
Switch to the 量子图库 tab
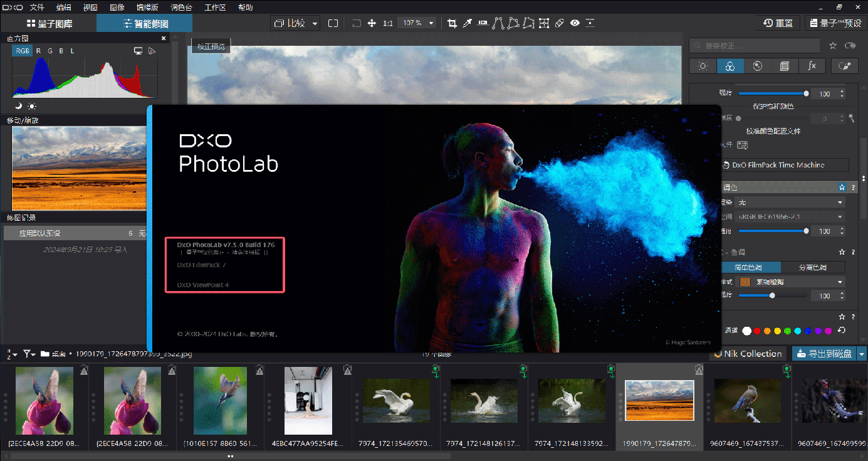coord(49,23)
